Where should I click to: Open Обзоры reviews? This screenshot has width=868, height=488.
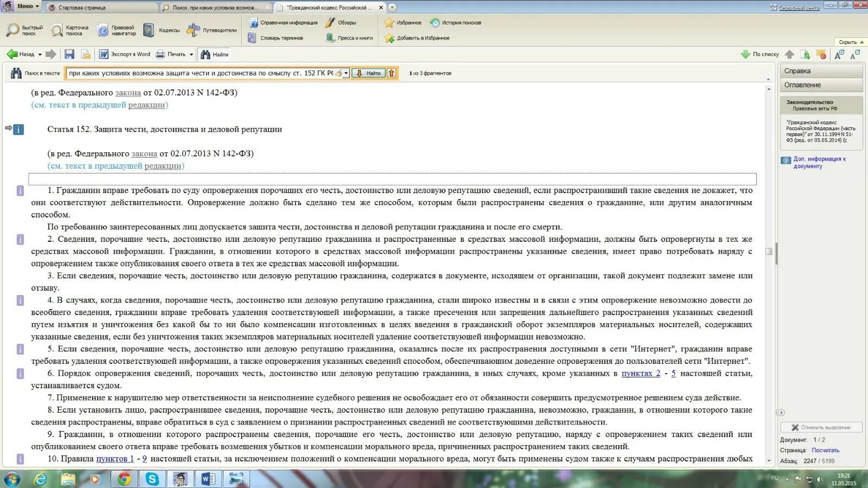[341, 23]
